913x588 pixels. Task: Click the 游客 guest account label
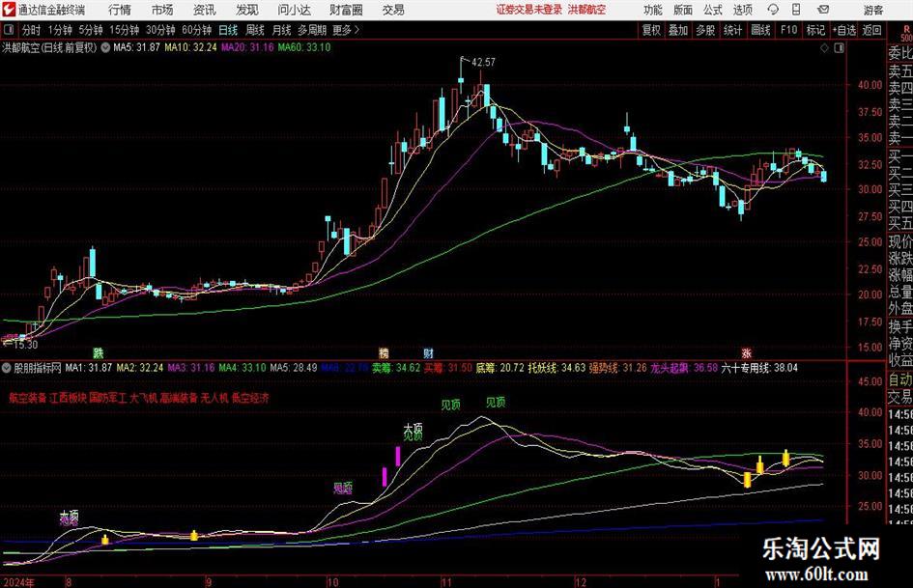pos(873,10)
